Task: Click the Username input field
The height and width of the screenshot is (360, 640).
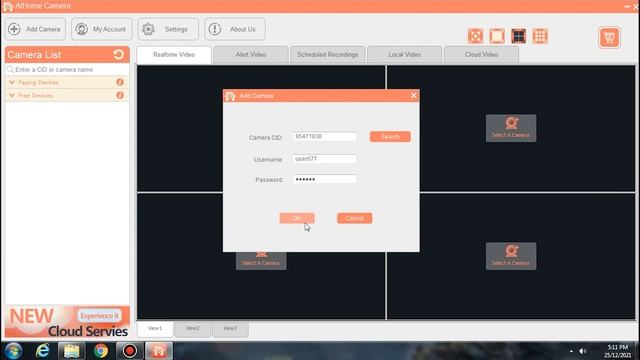Action: tap(324, 159)
